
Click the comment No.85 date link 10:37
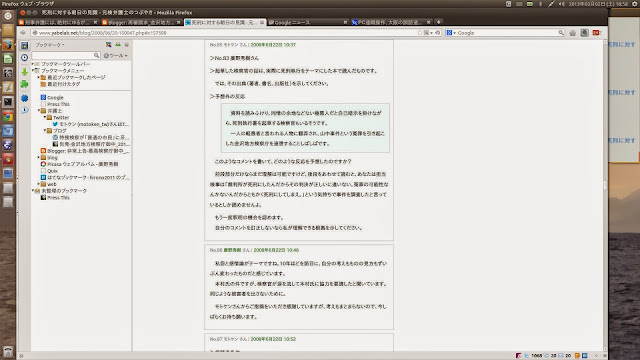pyautogui.click(x=273, y=45)
